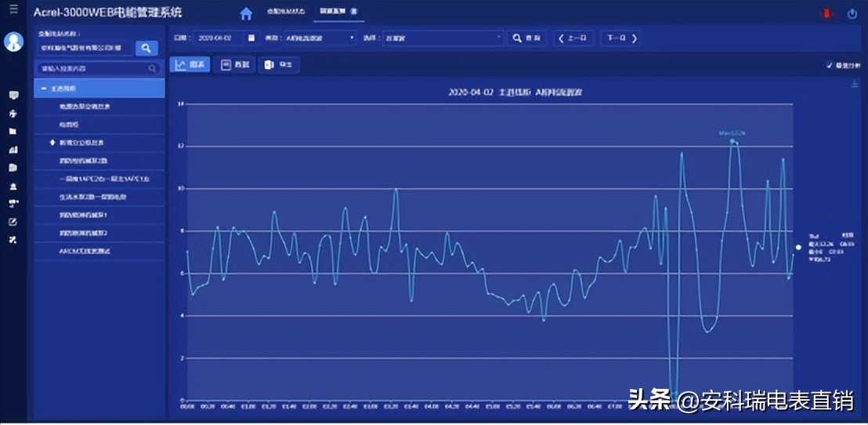Viewport: 868px width, 425px height.
Task: Switch to the first tab beside the home icon
Action: tap(286, 11)
